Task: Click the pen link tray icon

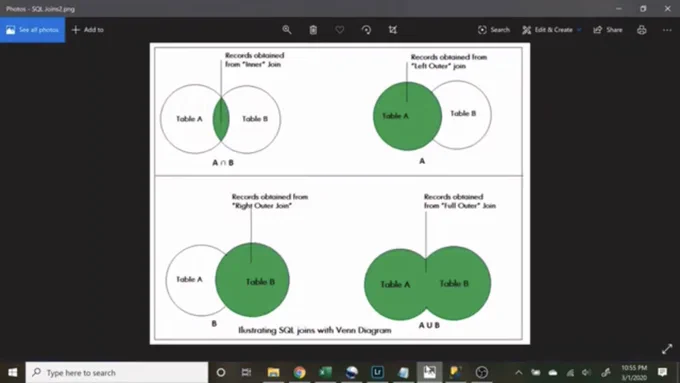Action: click(606, 372)
